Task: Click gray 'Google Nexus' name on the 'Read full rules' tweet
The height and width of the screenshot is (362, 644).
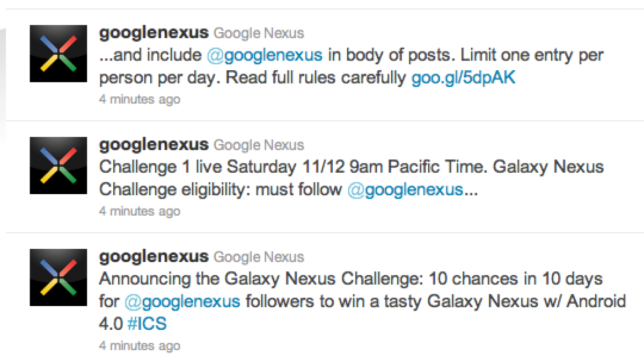Action: (259, 33)
